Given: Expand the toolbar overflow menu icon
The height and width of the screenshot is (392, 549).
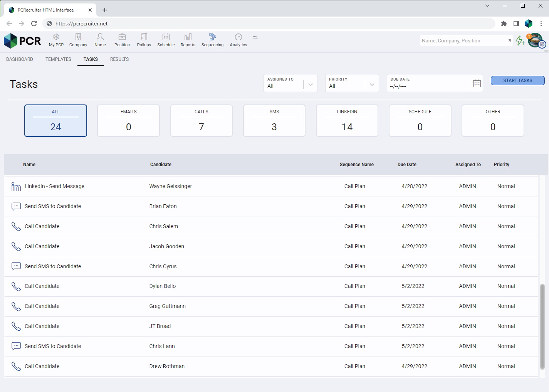Looking at the screenshot, I should coord(255,37).
